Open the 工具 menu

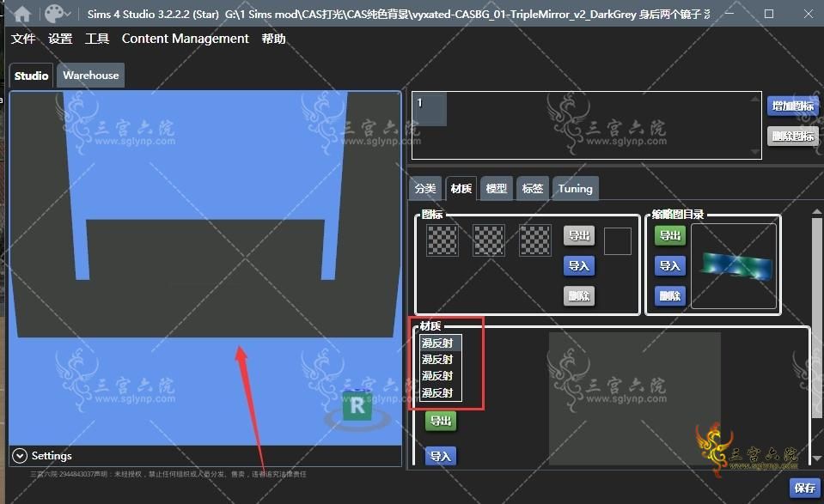click(x=97, y=39)
